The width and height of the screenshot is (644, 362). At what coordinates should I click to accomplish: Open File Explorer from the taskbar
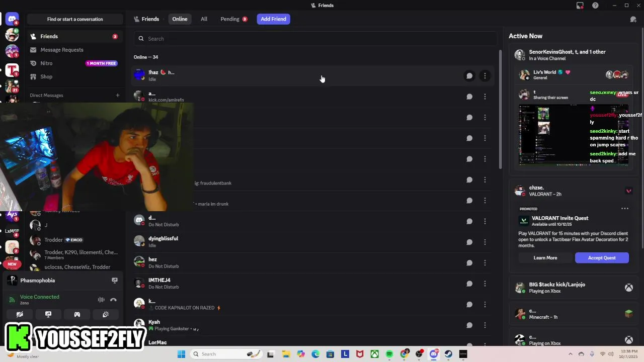(285, 354)
